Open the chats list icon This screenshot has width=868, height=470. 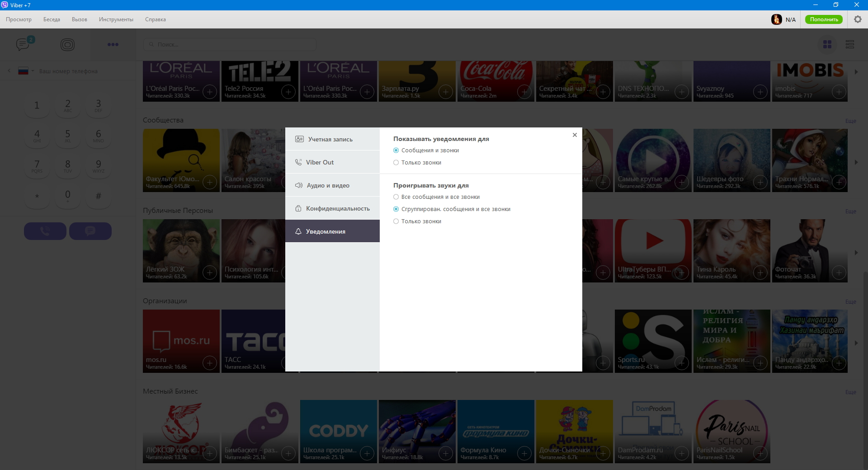[23, 44]
